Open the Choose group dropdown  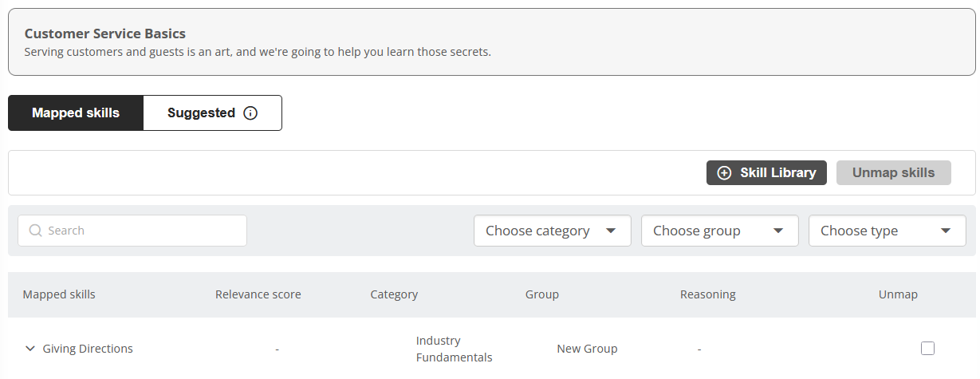coord(719,231)
